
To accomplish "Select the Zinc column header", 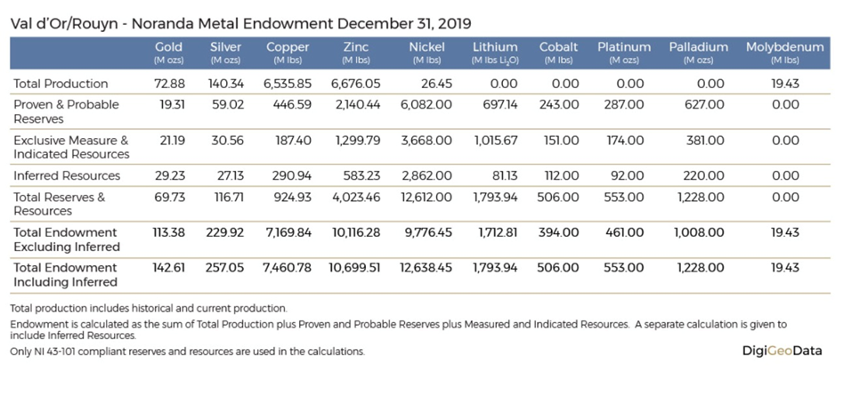I will pyautogui.click(x=356, y=47).
